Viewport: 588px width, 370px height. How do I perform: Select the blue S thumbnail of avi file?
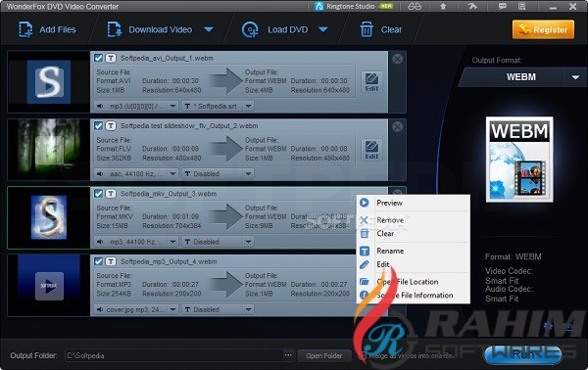pyautogui.click(x=49, y=81)
